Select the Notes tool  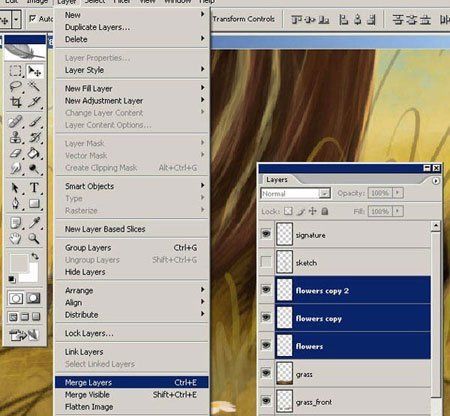coord(15,223)
